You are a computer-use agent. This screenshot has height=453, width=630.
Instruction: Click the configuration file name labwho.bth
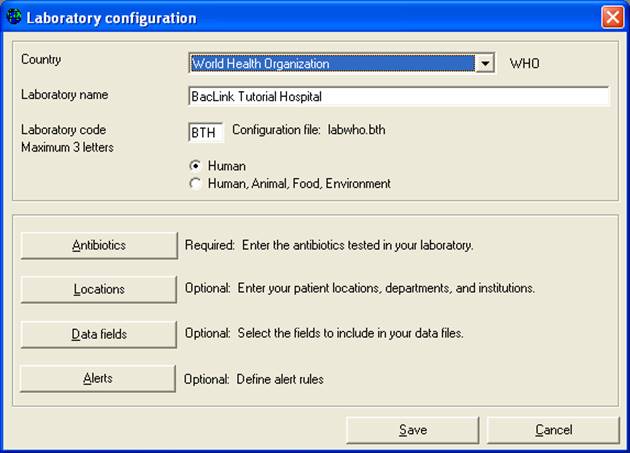tap(356, 130)
